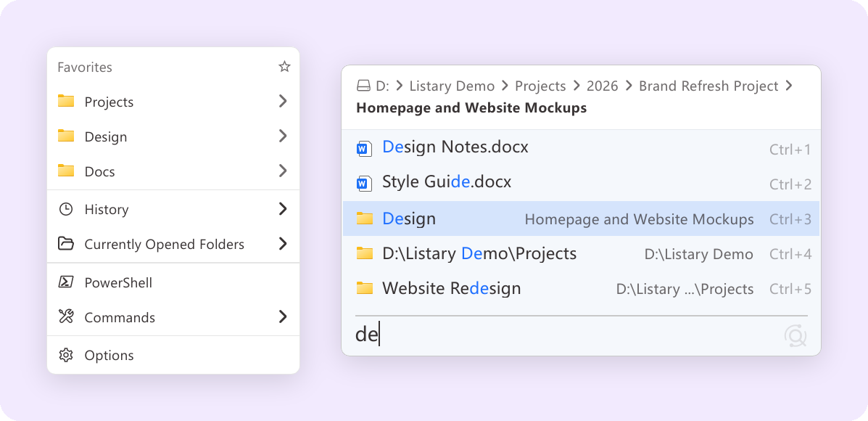Click the PowerShell terminal icon
The image size is (868, 421).
66,282
